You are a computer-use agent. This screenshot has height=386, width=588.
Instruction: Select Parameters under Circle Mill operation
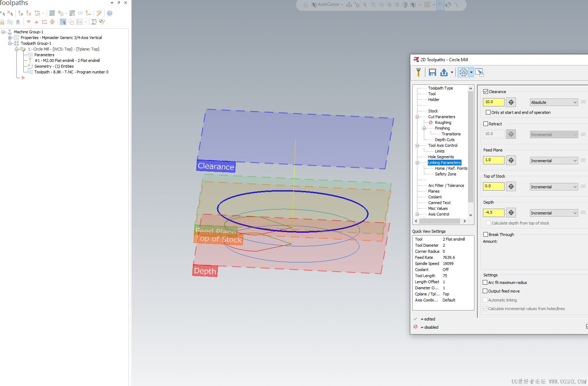44,55
